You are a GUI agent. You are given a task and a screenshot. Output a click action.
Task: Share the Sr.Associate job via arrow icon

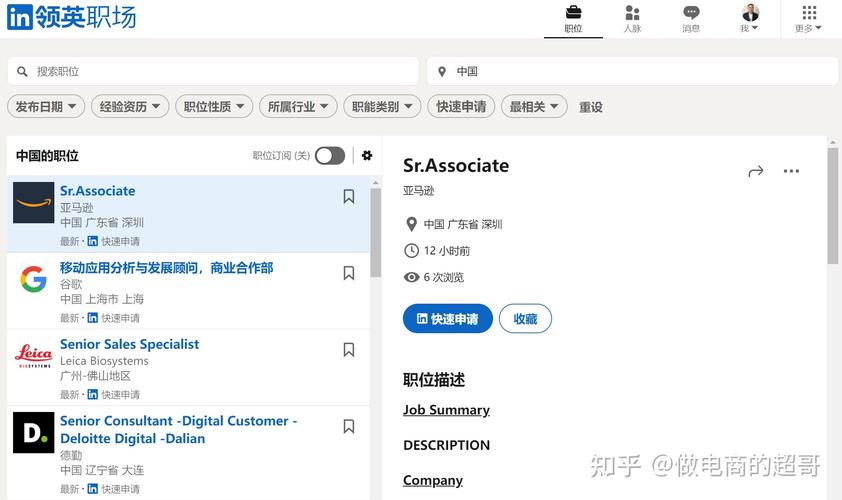point(755,171)
